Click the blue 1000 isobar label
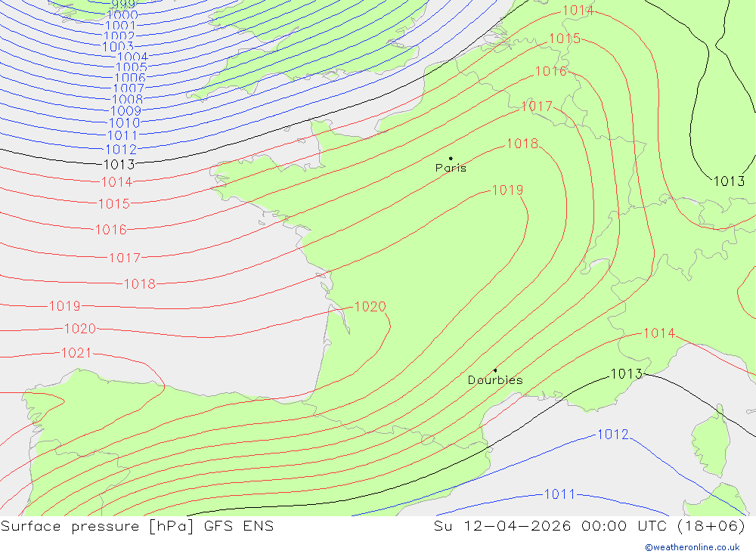This screenshot has width=756, height=554. (x=122, y=15)
